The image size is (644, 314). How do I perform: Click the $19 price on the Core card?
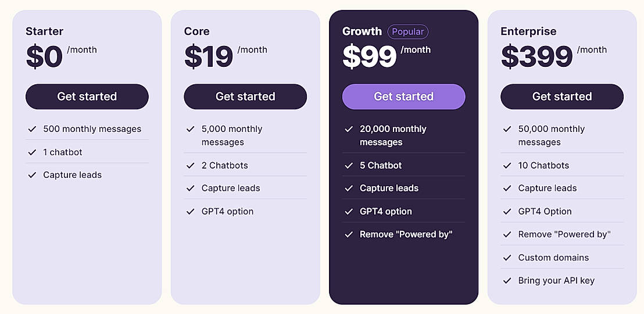pyautogui.click(x=209, y=56)
